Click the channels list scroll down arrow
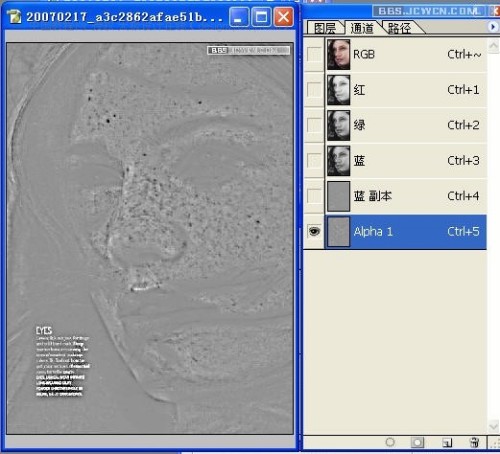500x454 pixels. (493, 426)
